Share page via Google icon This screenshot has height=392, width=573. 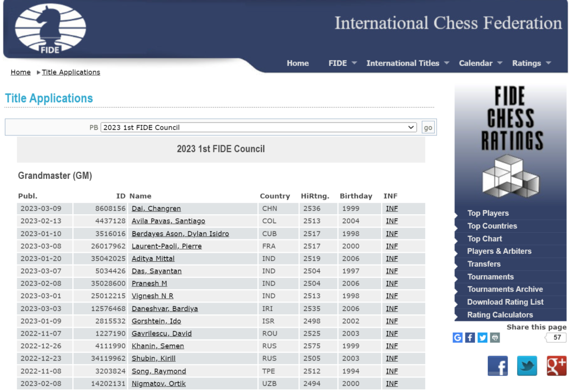pos(457,338)
